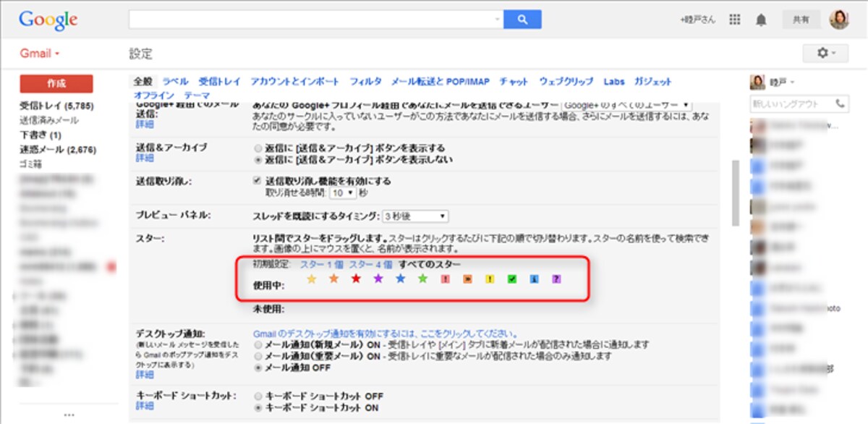Click the red 作成 compose button
This screenshot has width=868, height=424.
pos(56,83)
